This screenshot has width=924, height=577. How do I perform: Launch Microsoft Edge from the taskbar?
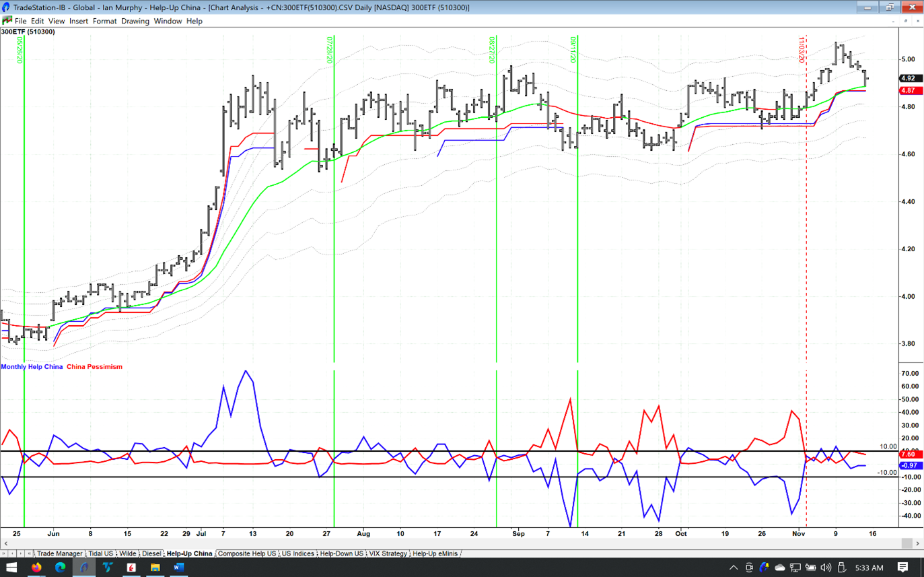click(60, 568)
